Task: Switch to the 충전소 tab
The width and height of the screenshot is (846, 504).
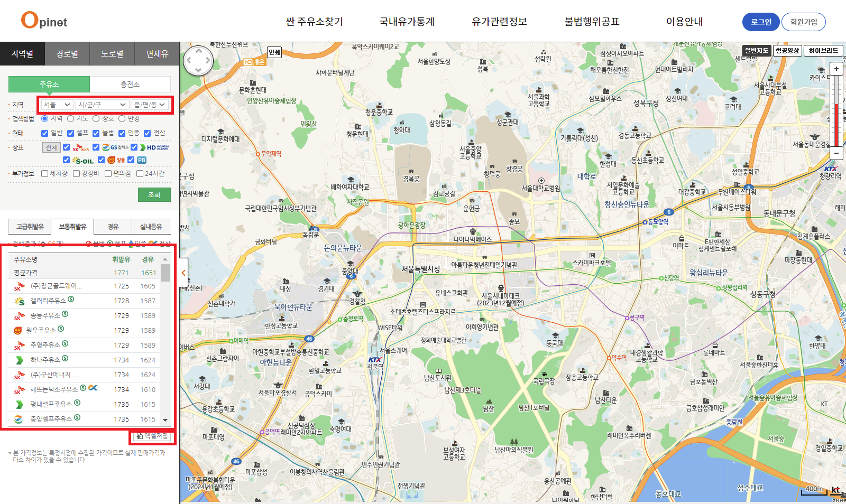Action: coord(130,85)
